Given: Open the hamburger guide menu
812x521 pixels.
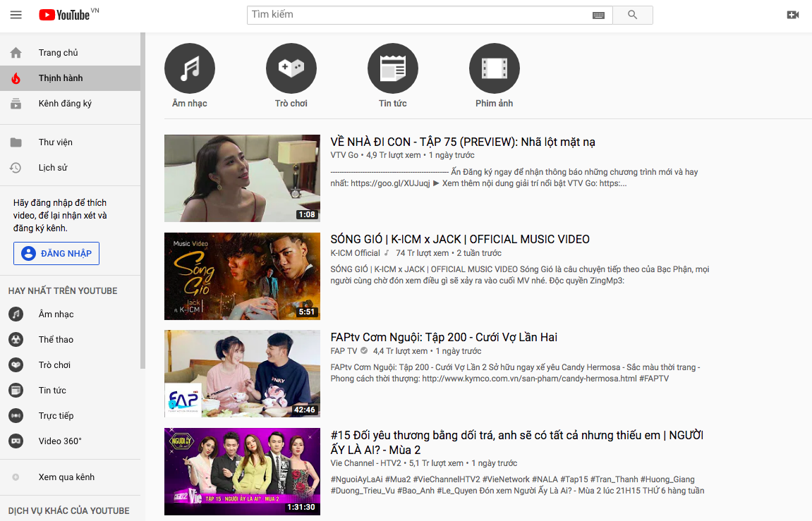Looking at the screenshot, I should 16,15.
